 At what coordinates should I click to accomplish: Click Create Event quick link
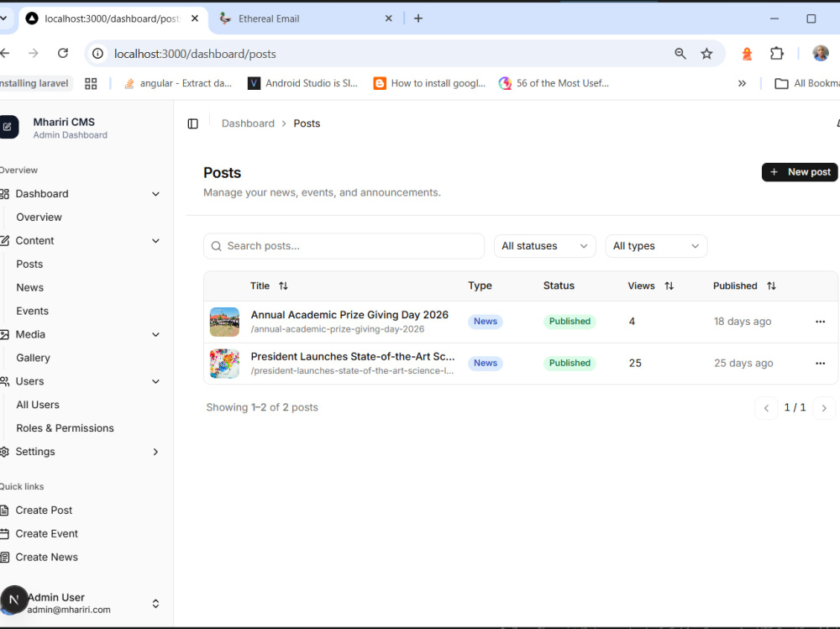pyautogui.click(x=46, y=533)
